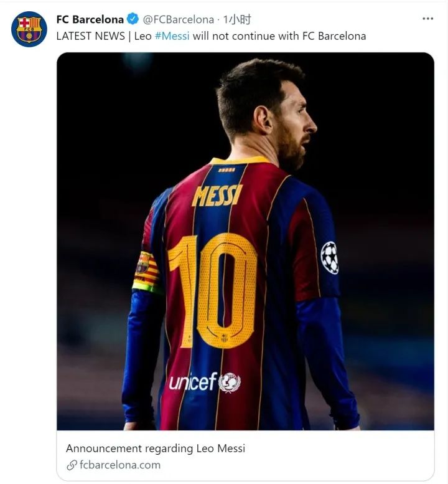448x484 pixels.
Task: Visit the fcbarcelona.com domain link
Action: click(x=119, y=465)
